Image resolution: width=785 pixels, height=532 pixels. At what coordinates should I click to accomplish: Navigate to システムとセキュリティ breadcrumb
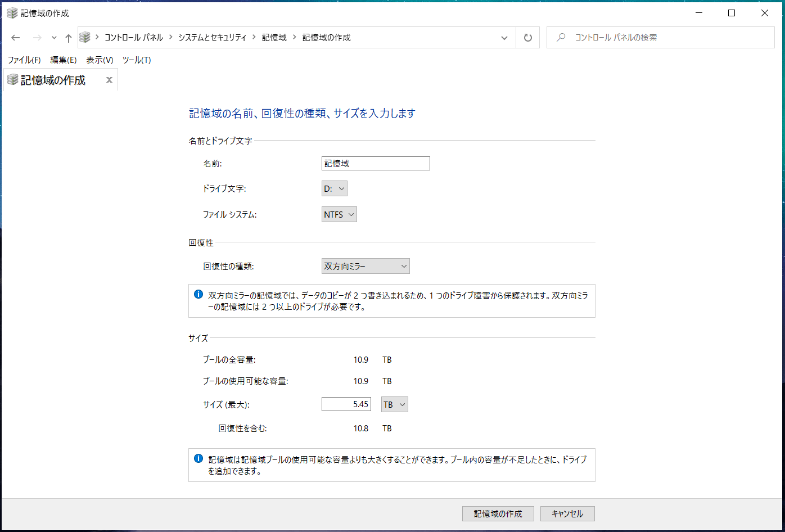click(x=213, y=38)
